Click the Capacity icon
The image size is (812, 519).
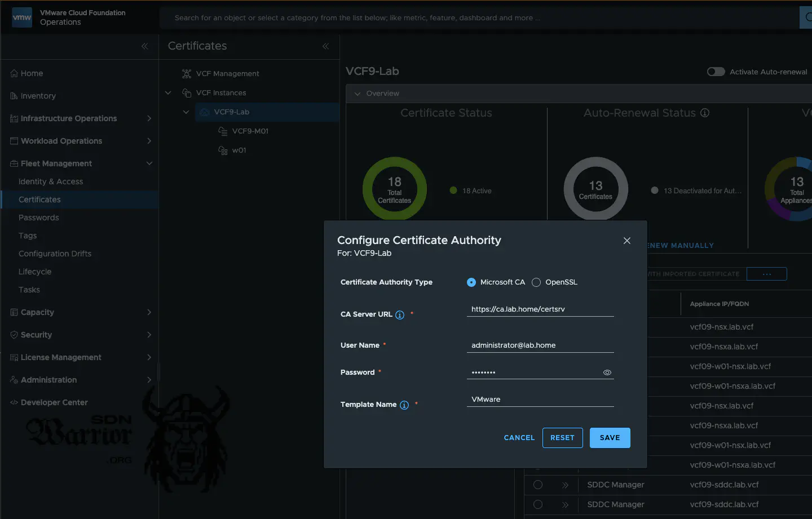14,312
